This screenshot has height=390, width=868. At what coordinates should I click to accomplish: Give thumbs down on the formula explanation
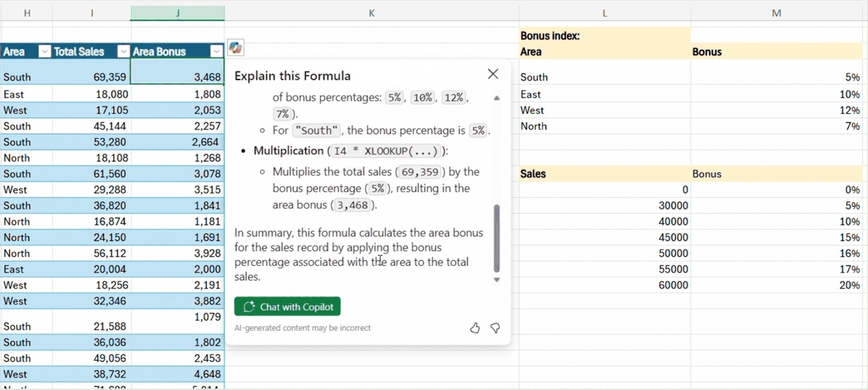(x=495, y=328)
